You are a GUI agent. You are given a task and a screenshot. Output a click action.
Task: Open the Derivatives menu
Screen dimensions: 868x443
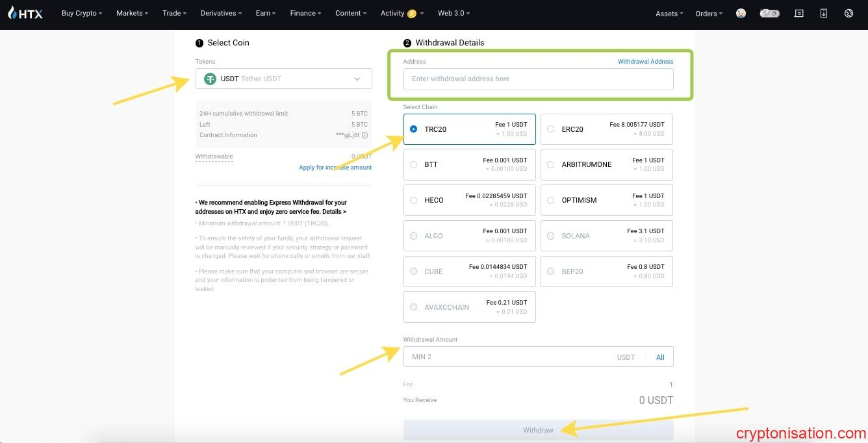[222, 13]
